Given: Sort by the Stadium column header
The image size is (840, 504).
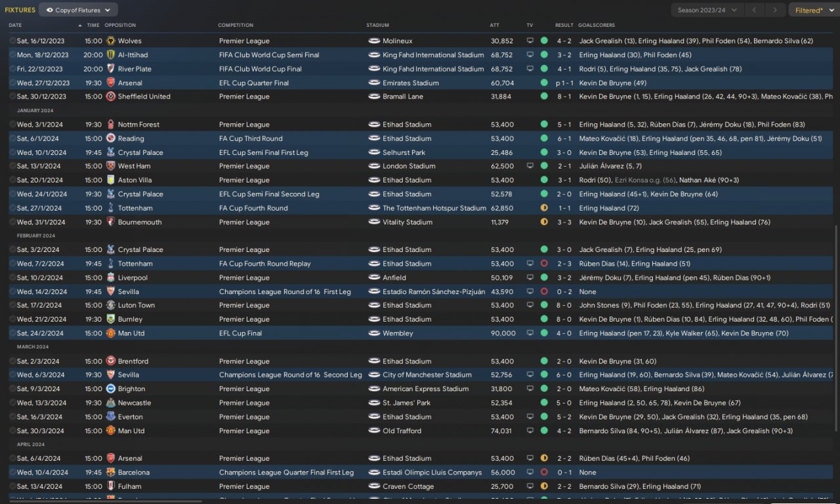Looking at the screenshot, I should tap(378, 25).
